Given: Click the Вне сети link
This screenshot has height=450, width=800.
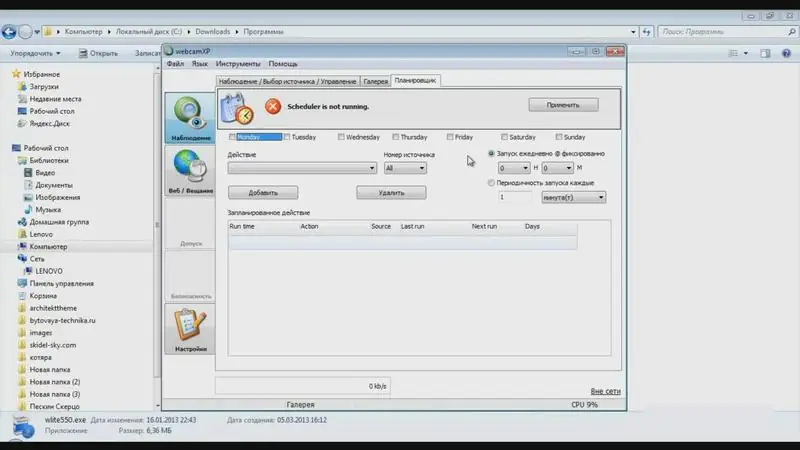Looking at the screenshot, I should 605,391.
